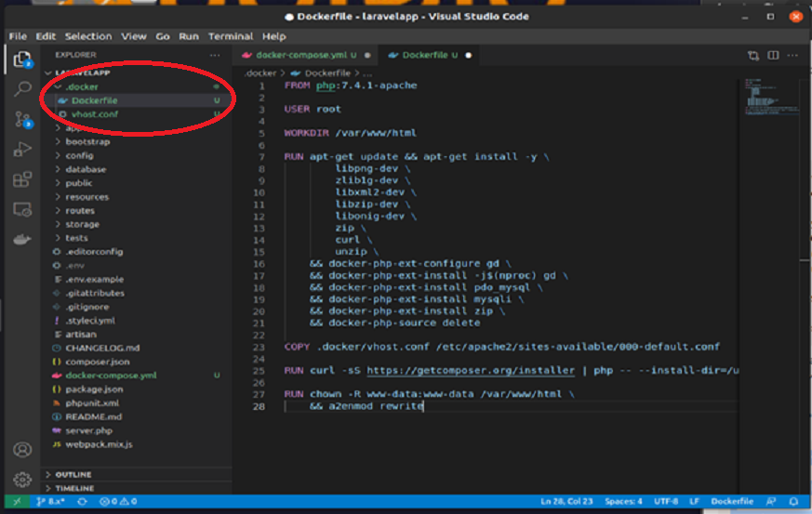Open the Run and Debug view icon
This screenshot has height=514, width=812.
pyautogui.click(x=22, y=150)
